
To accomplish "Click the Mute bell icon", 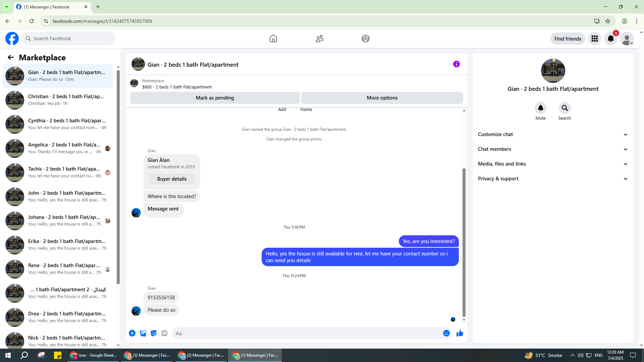I will coord(540,108).
